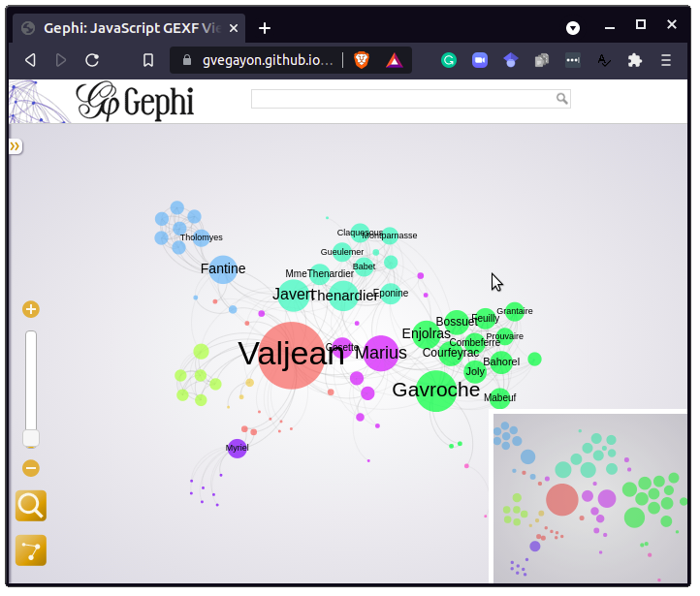The image size is (700, 596).
Task: Click the zoom out minus button
Action: pos(31,468)
